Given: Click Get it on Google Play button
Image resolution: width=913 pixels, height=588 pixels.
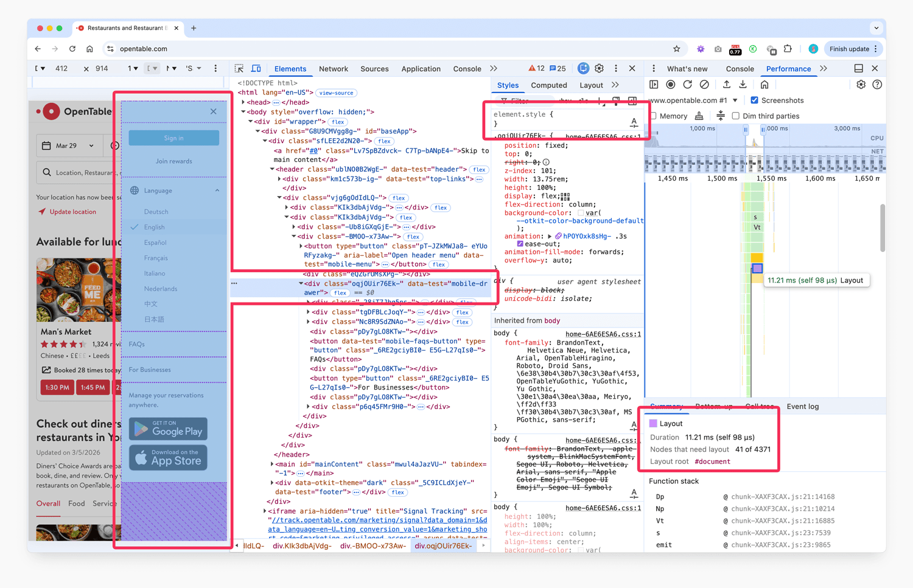Looking at the screenshot, I should click(x=168, y=429).
